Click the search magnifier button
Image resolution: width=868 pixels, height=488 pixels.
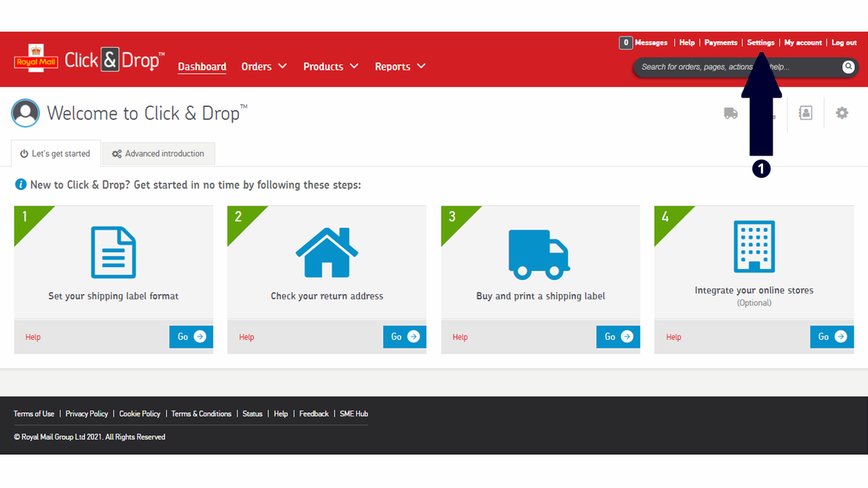[x=848, y=67]
